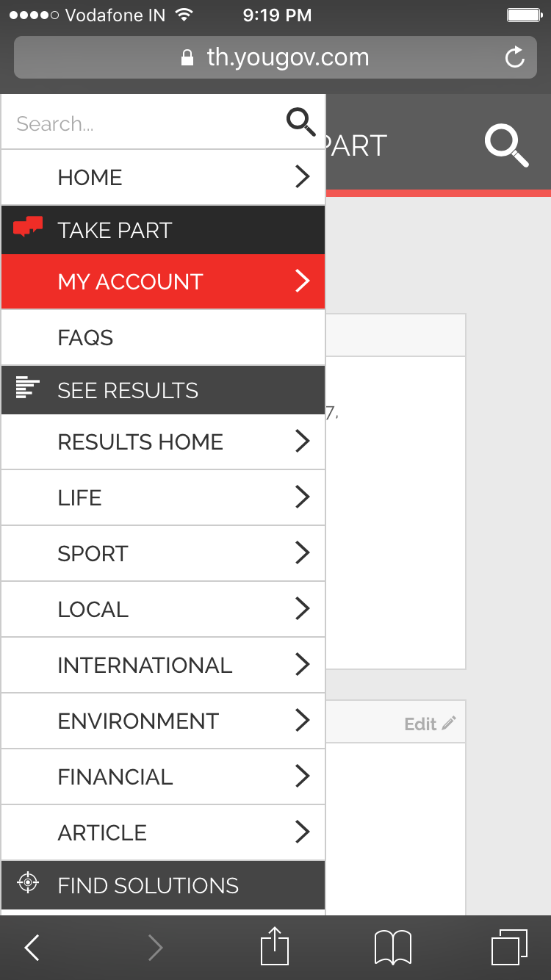Screen dimensions: 551x980
Task: Open Safari bookmarks book icon
Action: (393, 948)
